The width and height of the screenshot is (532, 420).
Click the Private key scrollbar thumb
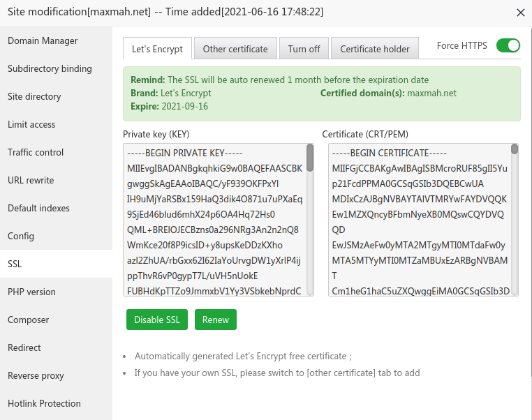(310, 158)
